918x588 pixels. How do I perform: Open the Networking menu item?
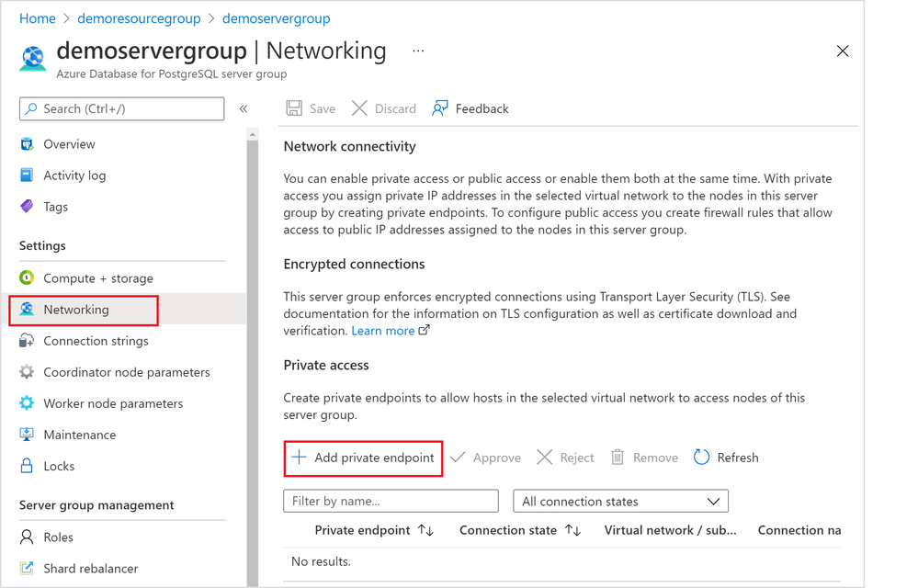coord(76,310)
